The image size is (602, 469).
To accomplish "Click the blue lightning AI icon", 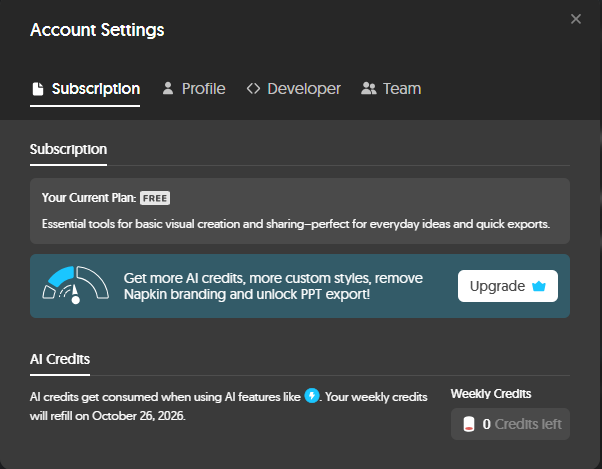I will point(312,396).
